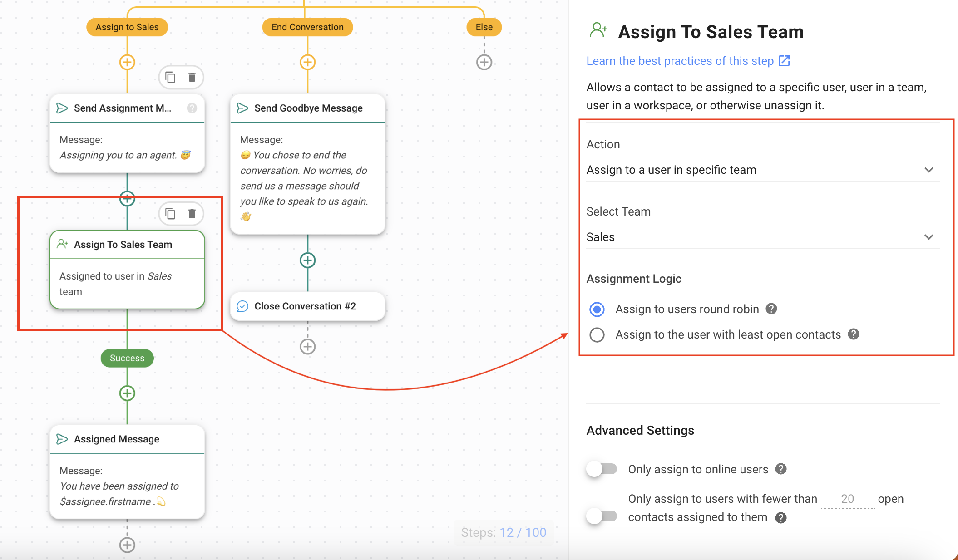Click the 20 open contacts input field

coord(847,499)
